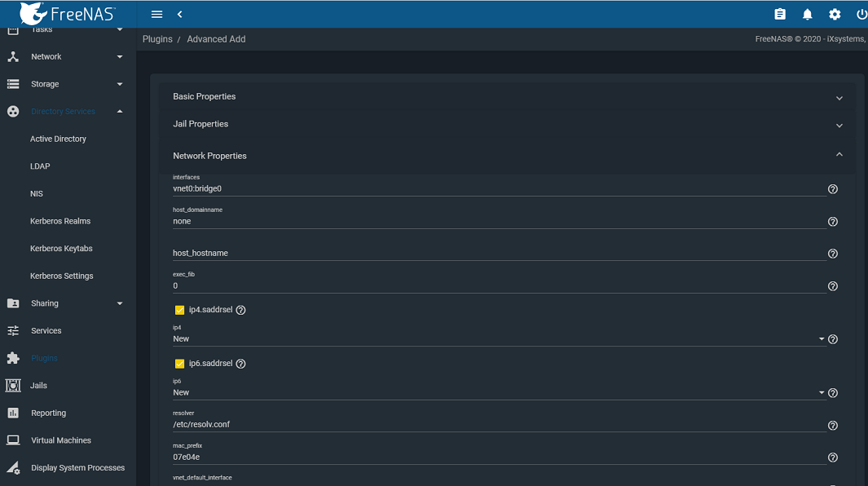Expand Storage menu arrow
This screenshot has height=486, width=868.
tap(120, 84)
